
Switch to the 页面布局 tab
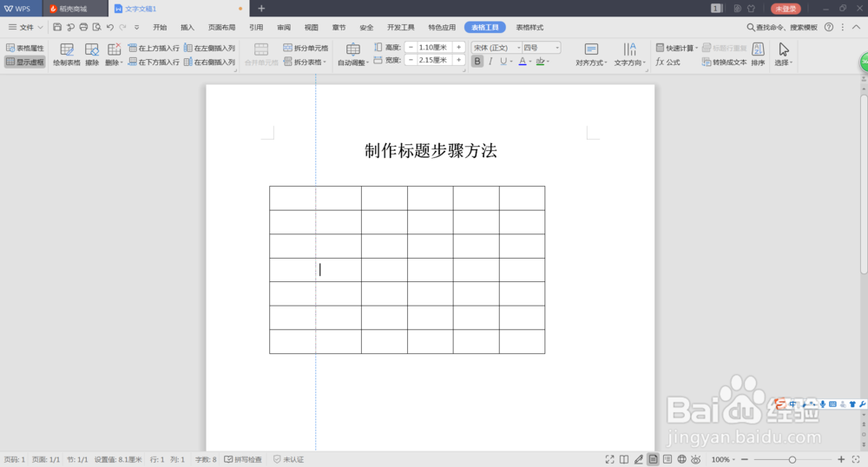coord(221,27)
